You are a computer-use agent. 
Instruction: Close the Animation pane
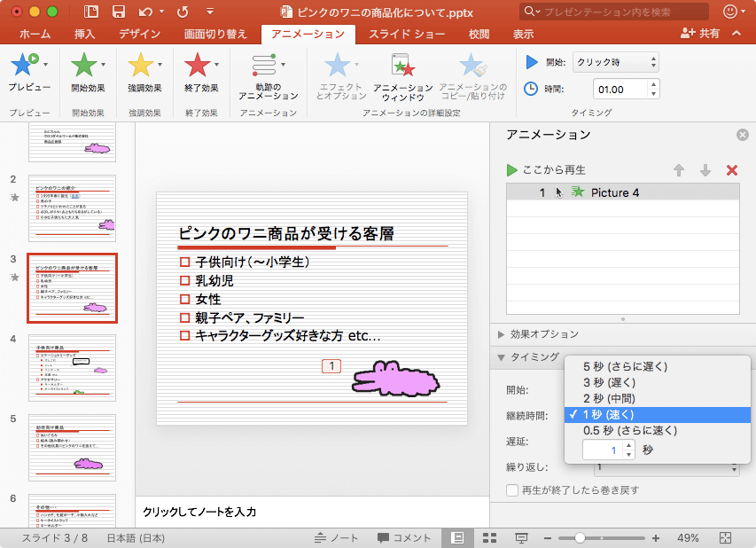(743, 135)
